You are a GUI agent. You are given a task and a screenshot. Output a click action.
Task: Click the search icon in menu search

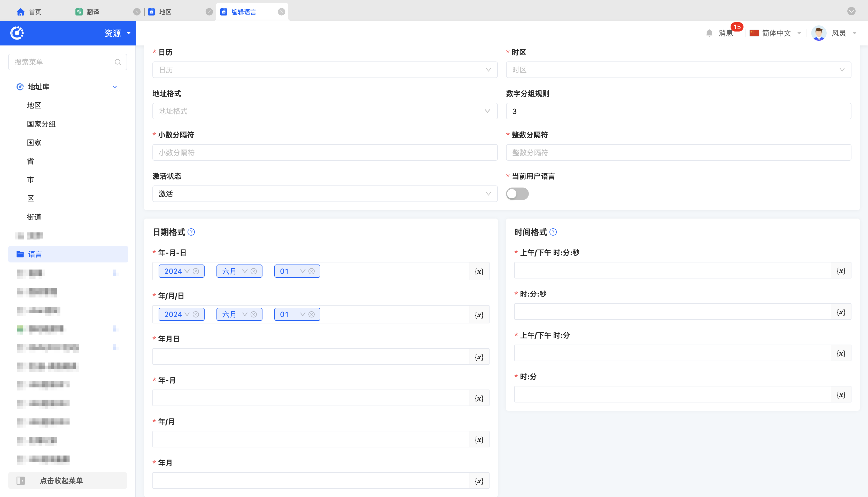[x=118, y=62]
